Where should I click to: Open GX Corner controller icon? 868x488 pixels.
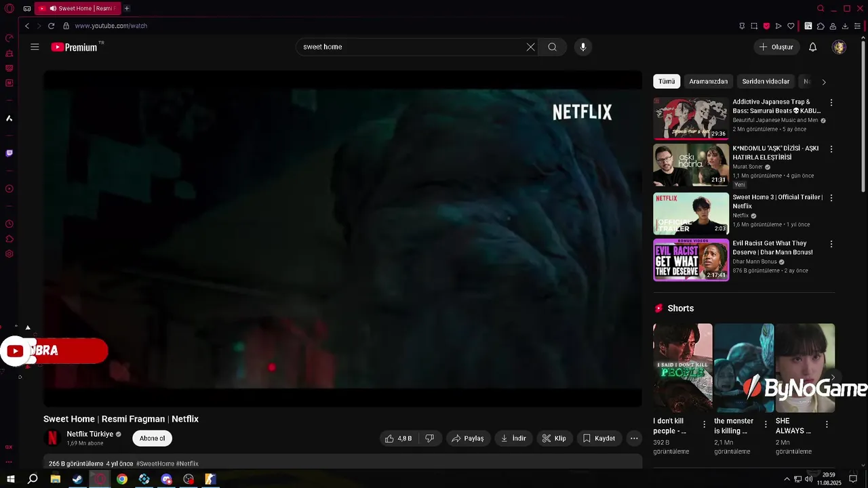tap(27, 9)
